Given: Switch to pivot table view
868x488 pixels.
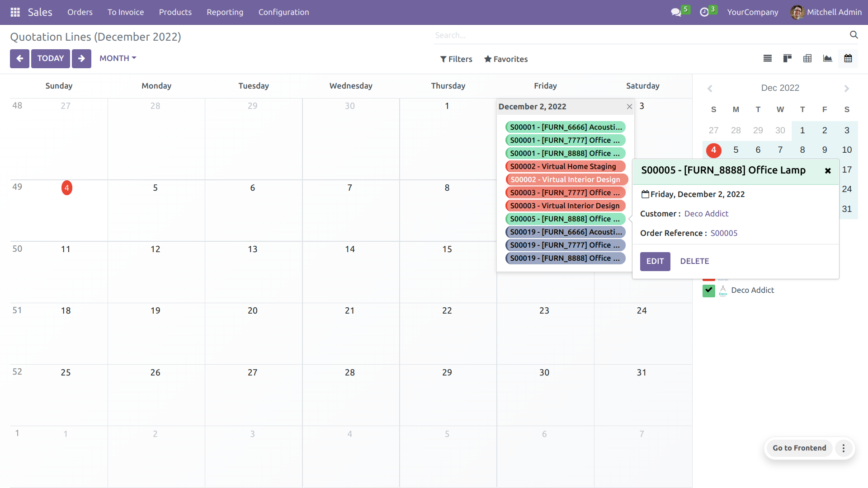Looking at the screenshot, I should pyautogui.click(x=807, y=58).
